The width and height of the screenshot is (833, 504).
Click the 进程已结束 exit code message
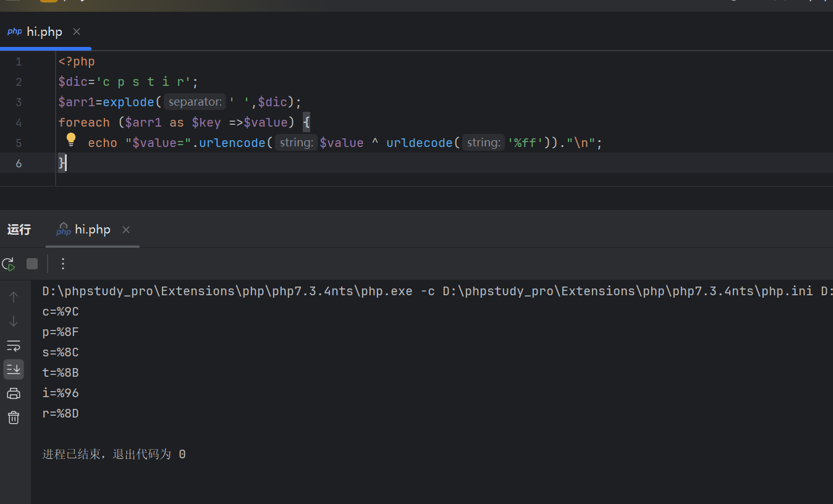[x=114, y=455]
